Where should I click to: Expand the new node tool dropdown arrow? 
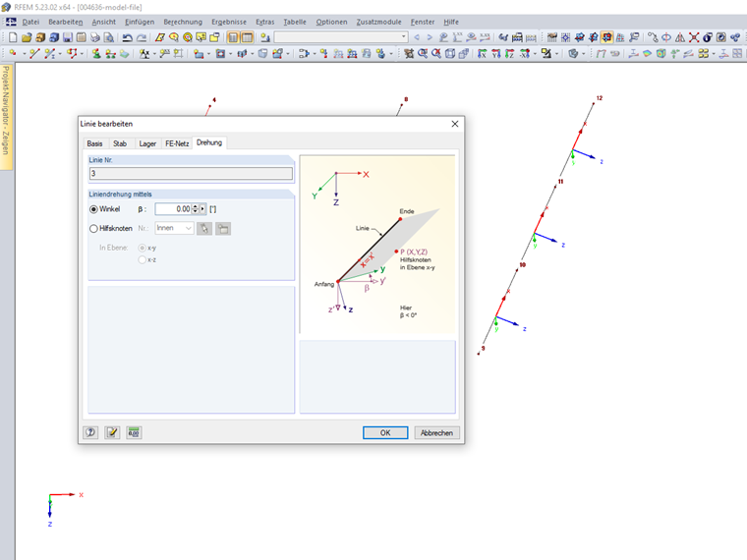coord(24,54)
